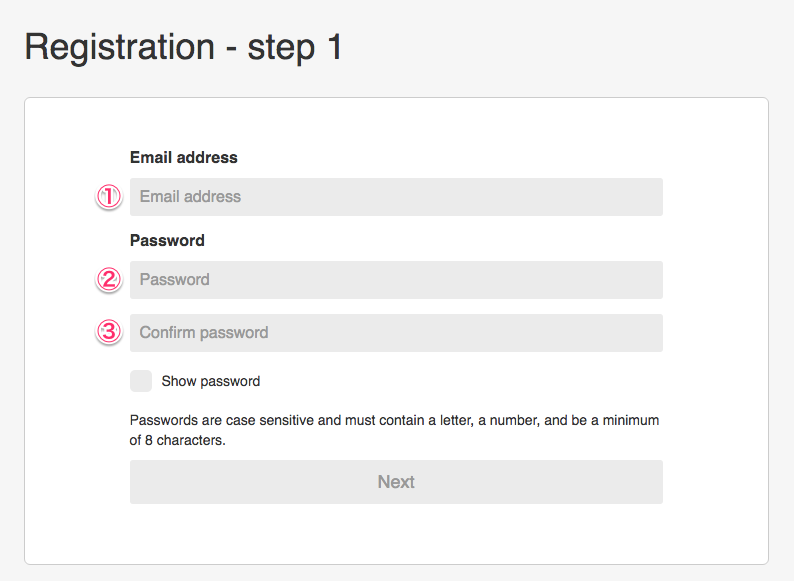This screenshot has height=581, width=794.
Task: Click the 'of 8 characters.' hint line
Action: (x=177, y=440)
